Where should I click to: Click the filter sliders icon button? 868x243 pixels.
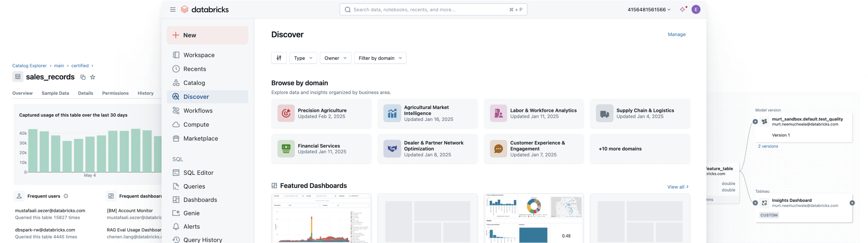click(x=279, y=58)
